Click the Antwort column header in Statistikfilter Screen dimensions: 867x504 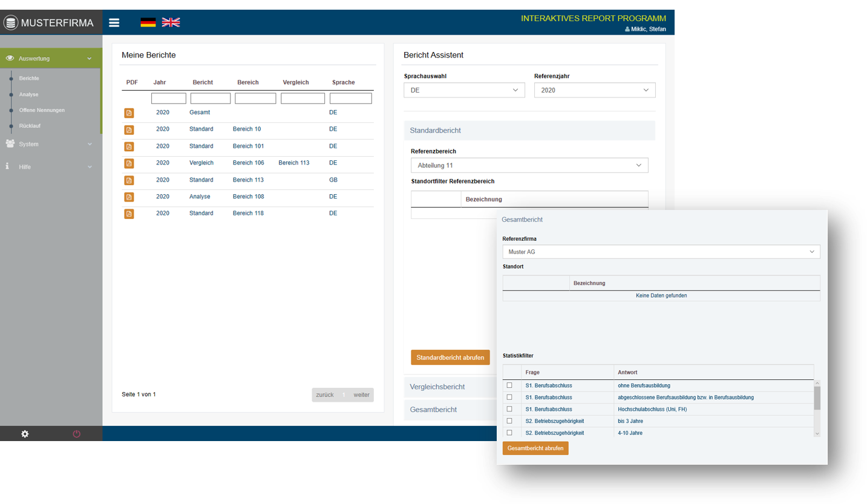point(627,372)
